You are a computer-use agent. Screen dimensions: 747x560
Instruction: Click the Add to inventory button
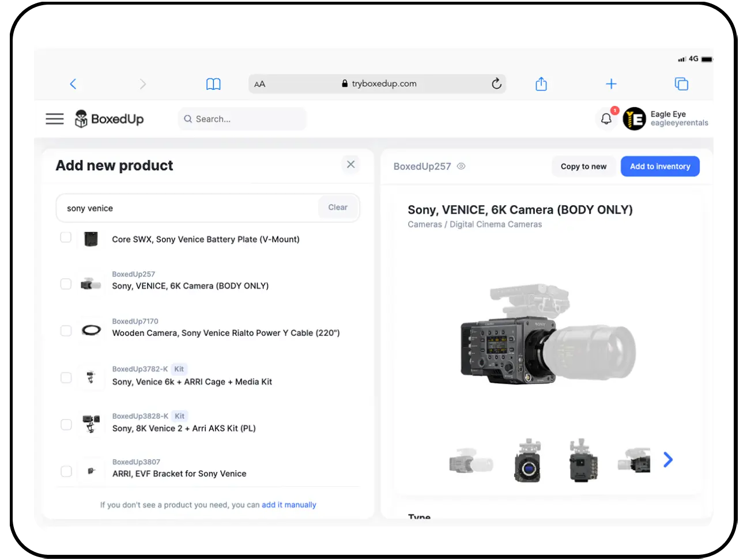tap(659, 166)
